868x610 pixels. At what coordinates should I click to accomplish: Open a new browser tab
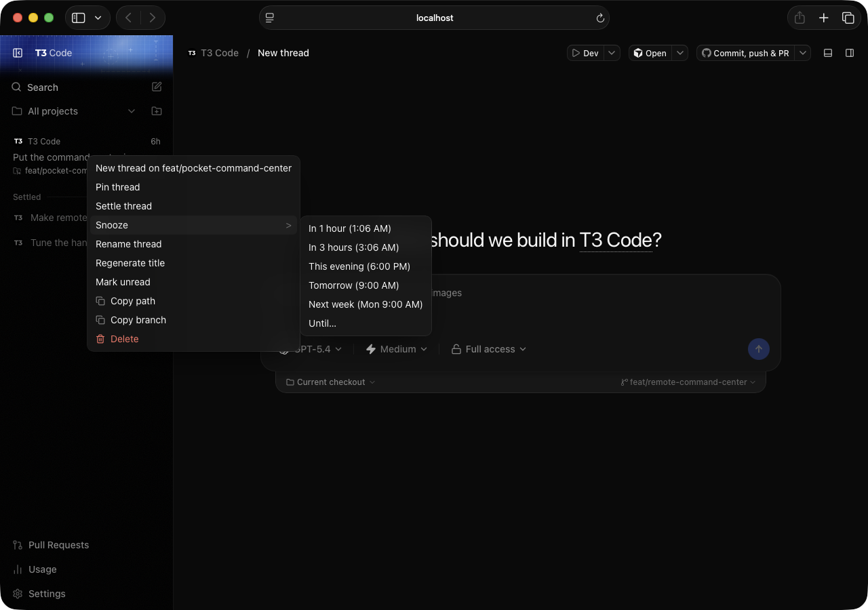pyautogui.click(x=824, y=18)
